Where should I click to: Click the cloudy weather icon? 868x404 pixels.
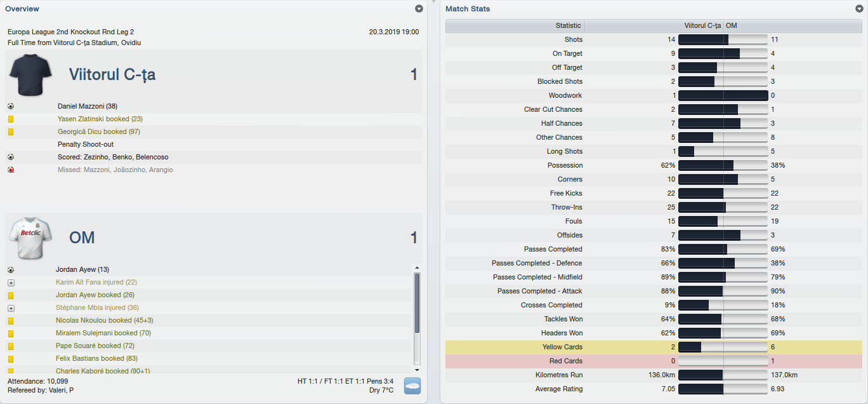point(412,385)
